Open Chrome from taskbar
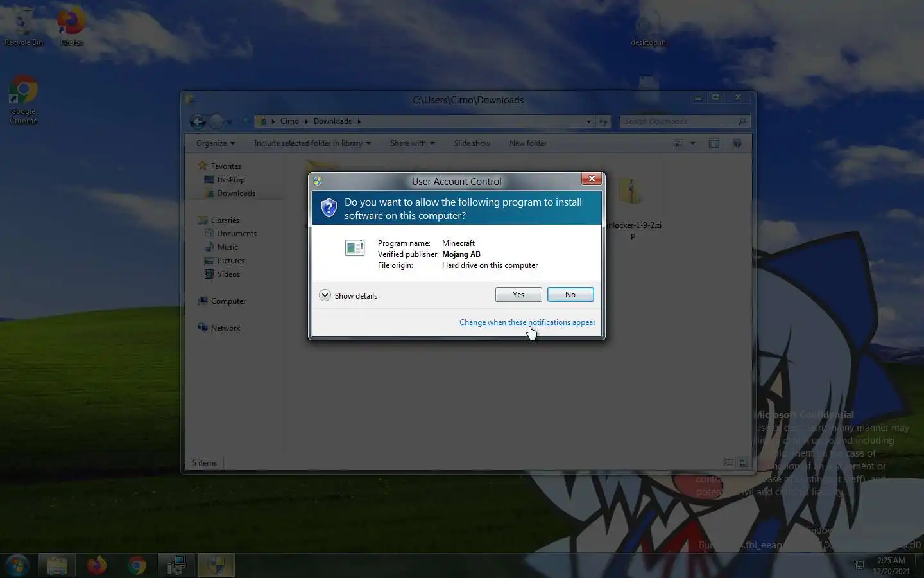The image size is (924, 578). 137,565
